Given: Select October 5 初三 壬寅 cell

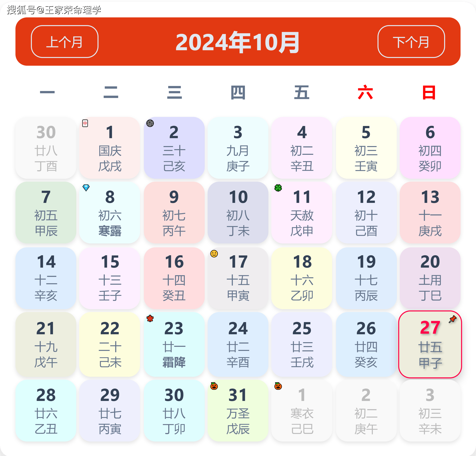Looking at the screenshot, I should 366,148.
